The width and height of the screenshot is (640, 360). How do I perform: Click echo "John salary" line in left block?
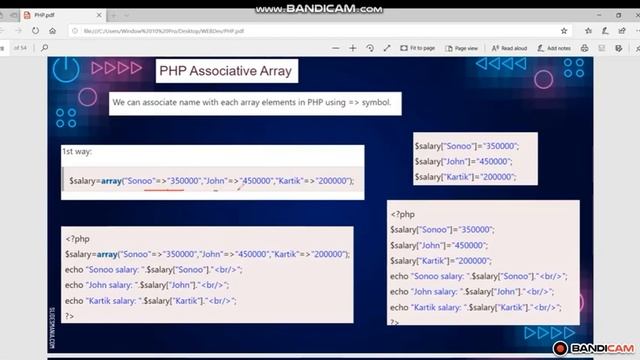(147, 285)
